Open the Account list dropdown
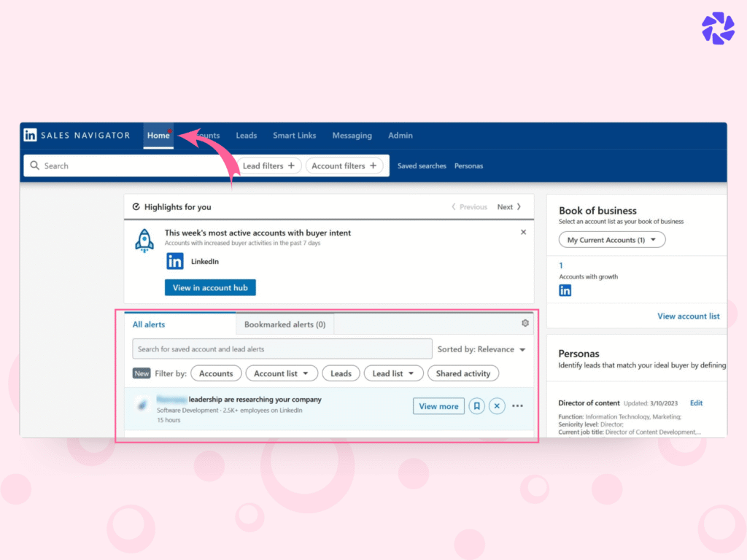 coord(282,373)
